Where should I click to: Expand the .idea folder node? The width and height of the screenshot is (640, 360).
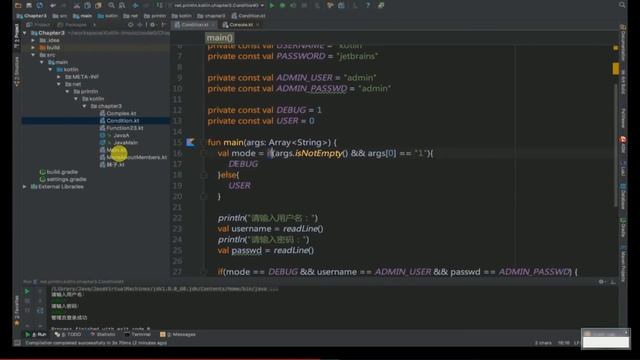(x=33, y=40)
